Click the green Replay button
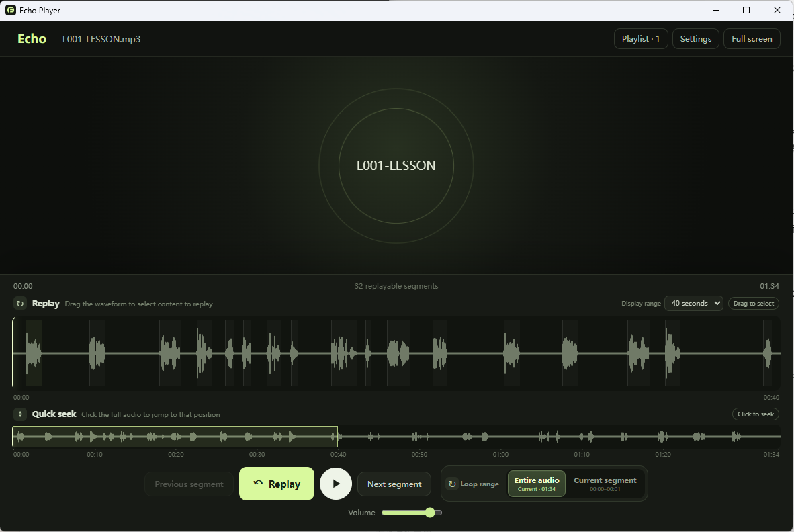Viewport: 794px width, 532px height. tap(277, 484)
